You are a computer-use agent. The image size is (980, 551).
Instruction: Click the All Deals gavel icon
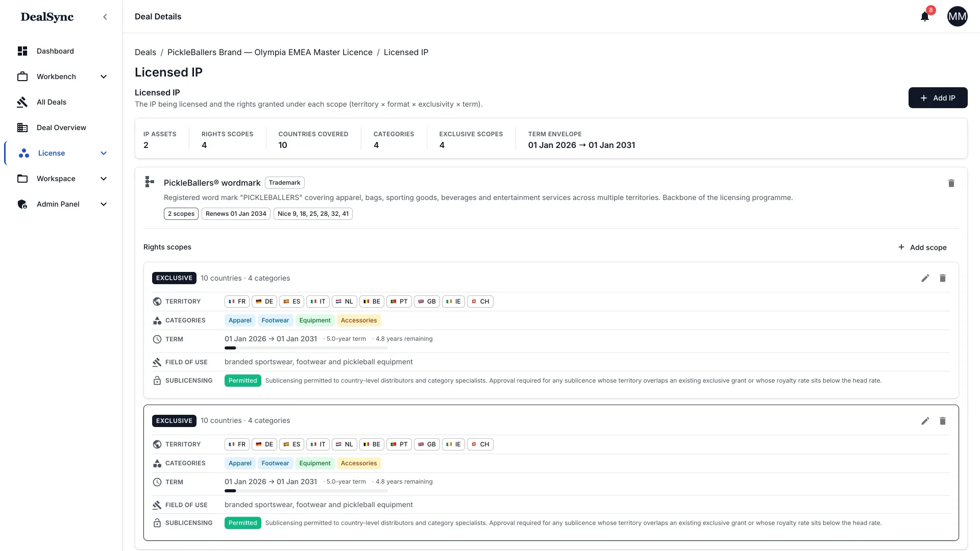(22, 102)
